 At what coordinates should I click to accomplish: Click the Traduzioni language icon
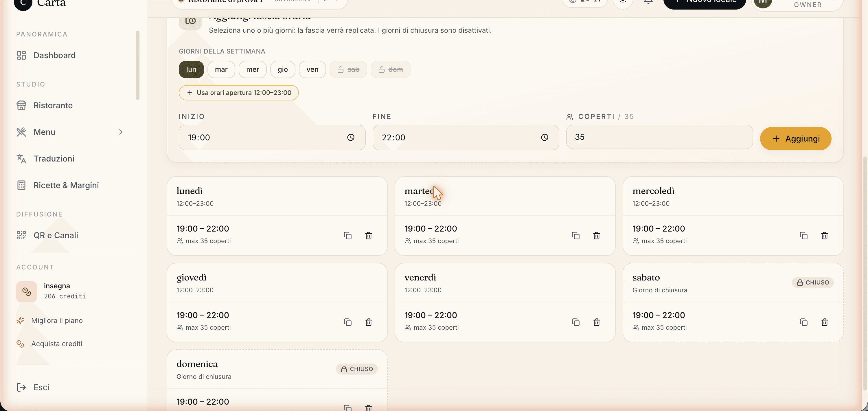[x=21, y=159]
